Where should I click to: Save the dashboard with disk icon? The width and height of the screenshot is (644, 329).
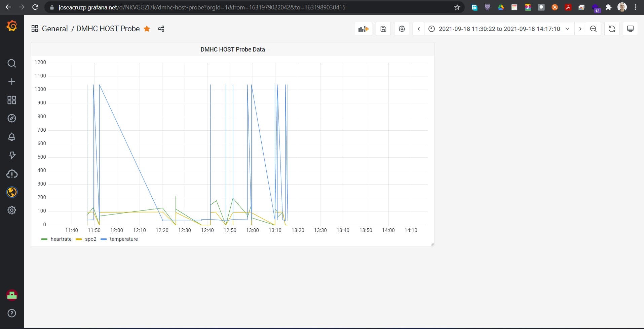[x=383, y=29]
